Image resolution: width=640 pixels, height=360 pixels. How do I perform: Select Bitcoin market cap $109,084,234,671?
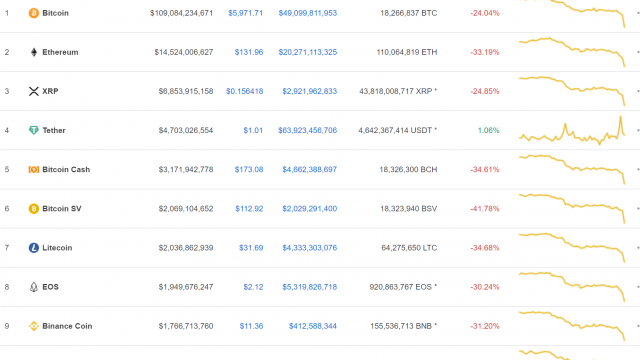tap(181, 13)
